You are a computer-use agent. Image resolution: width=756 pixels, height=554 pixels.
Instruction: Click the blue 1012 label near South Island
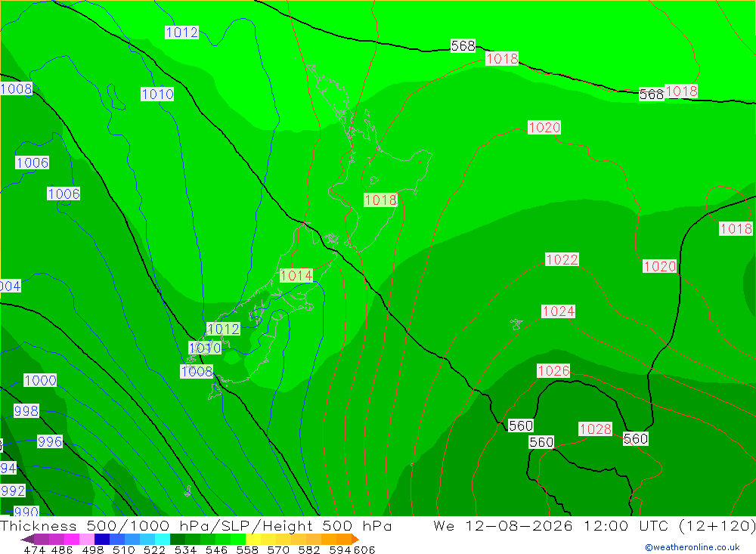point(223,329)
